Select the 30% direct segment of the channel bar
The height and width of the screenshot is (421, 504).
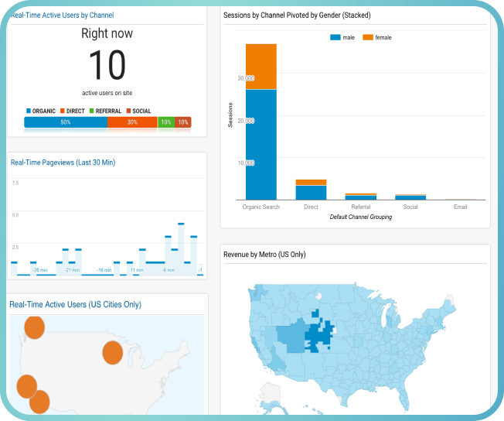pos(132,122)
